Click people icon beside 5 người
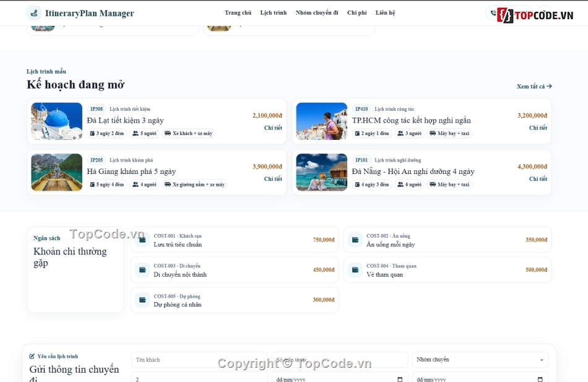 pos(136,133)
